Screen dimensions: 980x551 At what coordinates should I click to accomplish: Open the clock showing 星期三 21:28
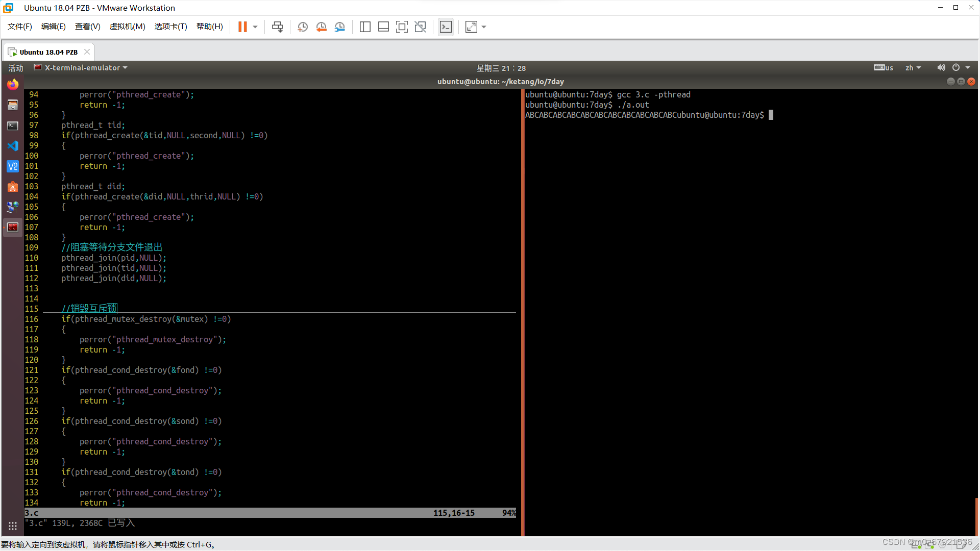(501, 68)
